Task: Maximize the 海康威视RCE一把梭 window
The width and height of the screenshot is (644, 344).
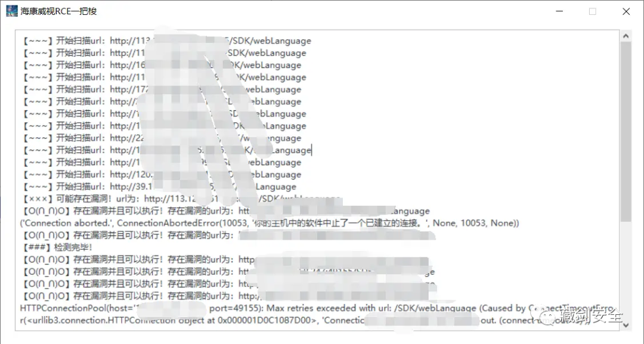Action: coord(592,11)
